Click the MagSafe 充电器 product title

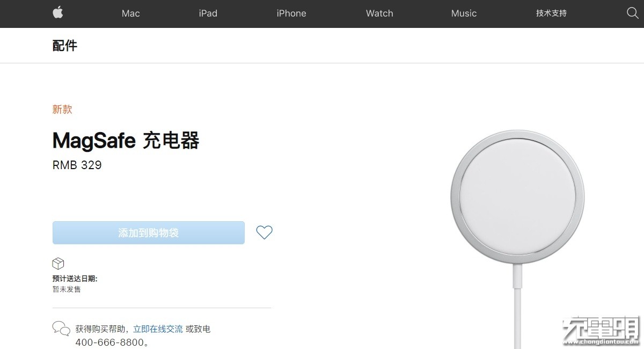point(126,141)
